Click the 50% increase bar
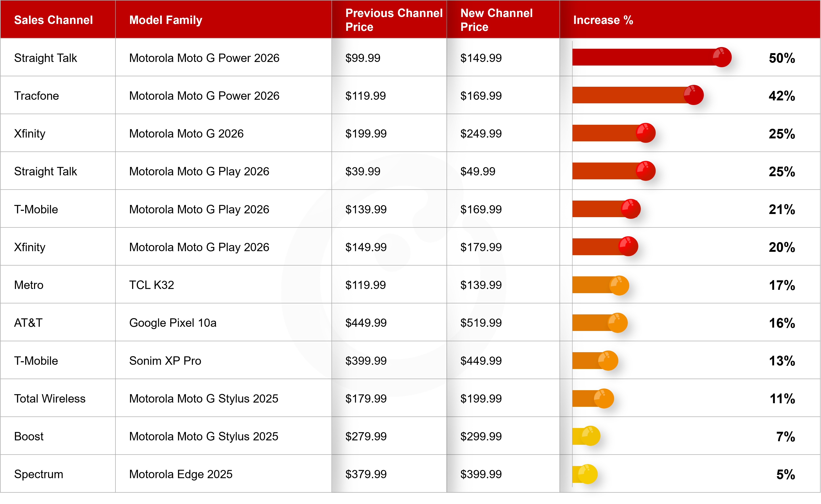This screenshot has height=504, width=821. point(652,57)
